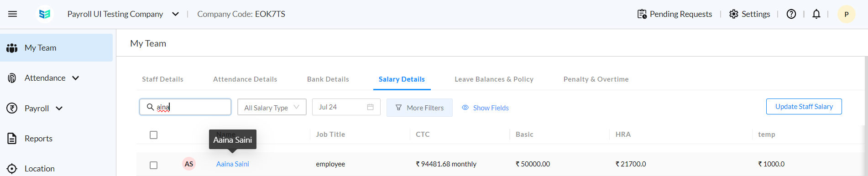Viewport: 868px width, 176px height.
Task: Open the All Salary Type dropdown
Action: coord(272,107)
